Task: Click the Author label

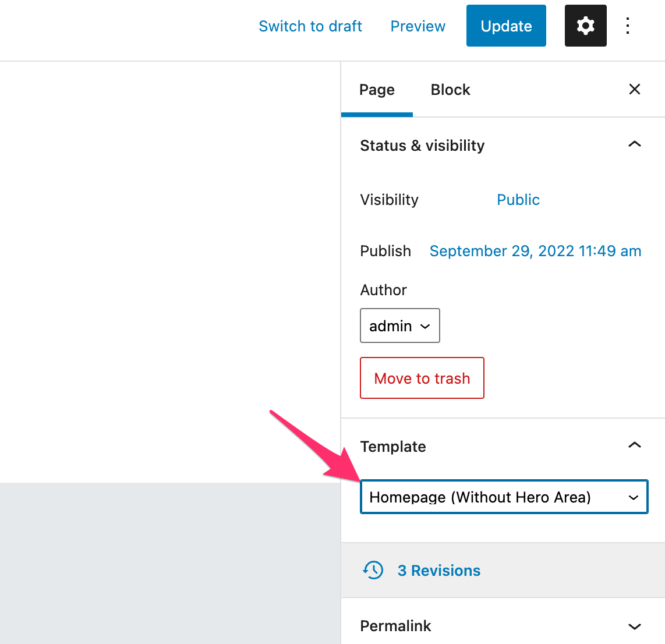Action: click(x=383, y=290)
